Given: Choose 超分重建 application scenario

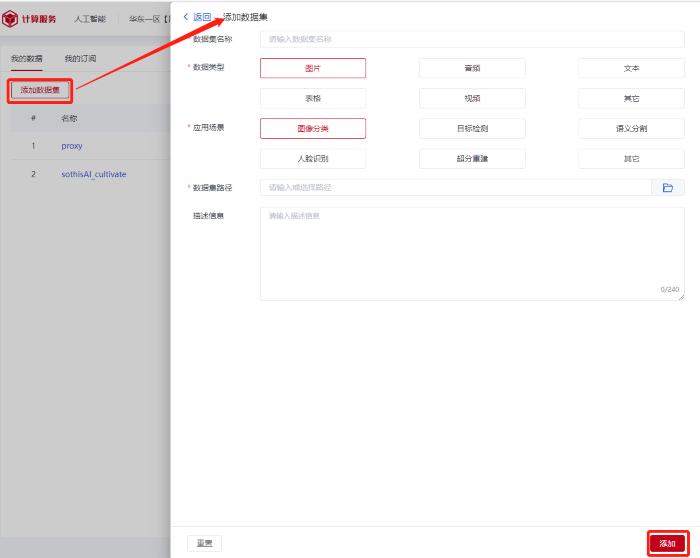Looking at the screenshot, I should point(472,158).
